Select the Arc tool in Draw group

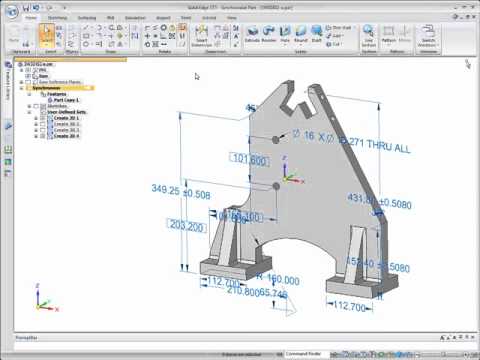99,28
